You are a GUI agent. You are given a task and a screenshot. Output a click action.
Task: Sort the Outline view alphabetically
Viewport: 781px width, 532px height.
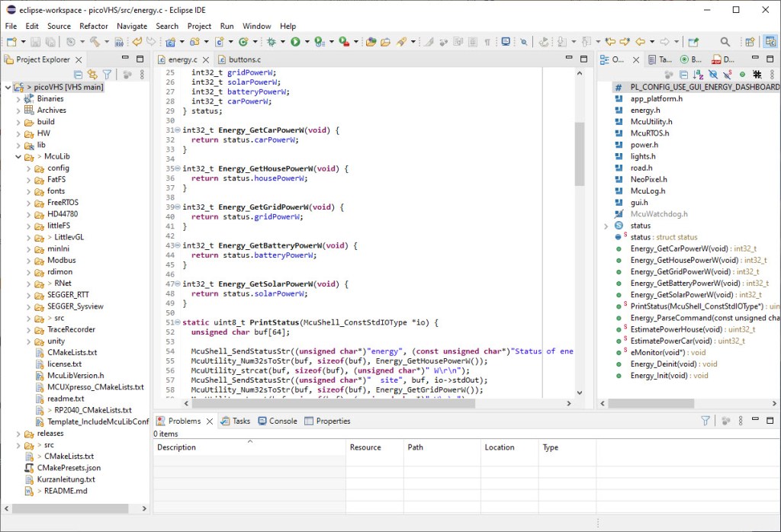pyautogui.click(x=698, y=75)
